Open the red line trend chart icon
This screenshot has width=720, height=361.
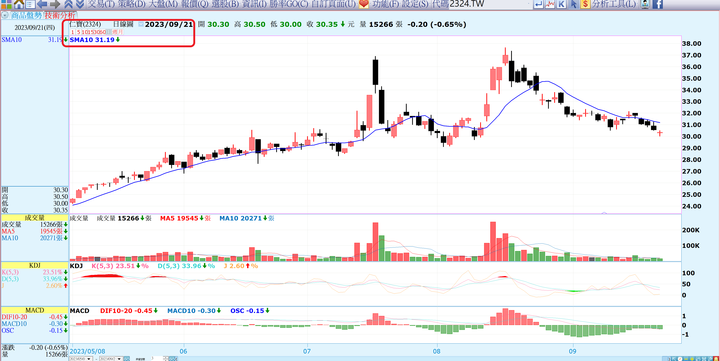[550, 4]
